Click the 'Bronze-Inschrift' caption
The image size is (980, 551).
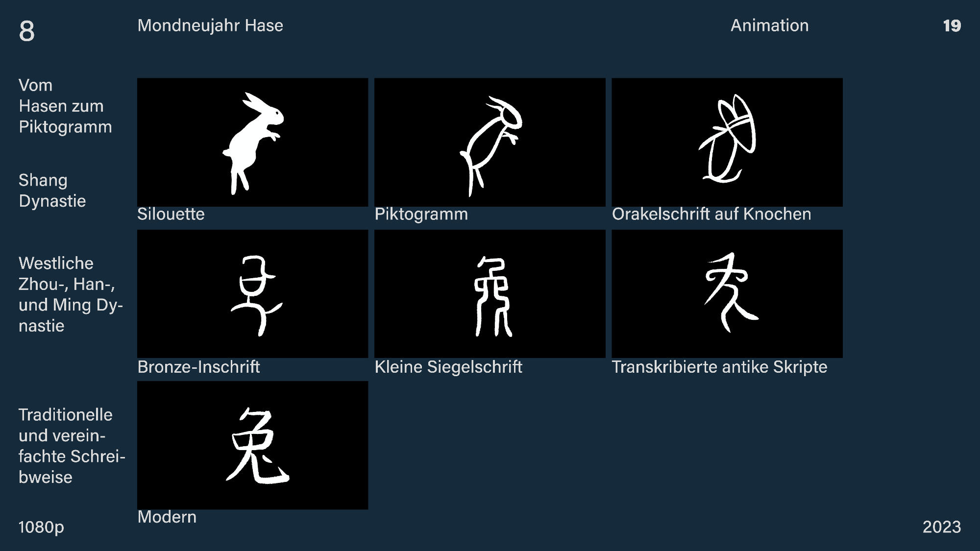pos(198,367)
